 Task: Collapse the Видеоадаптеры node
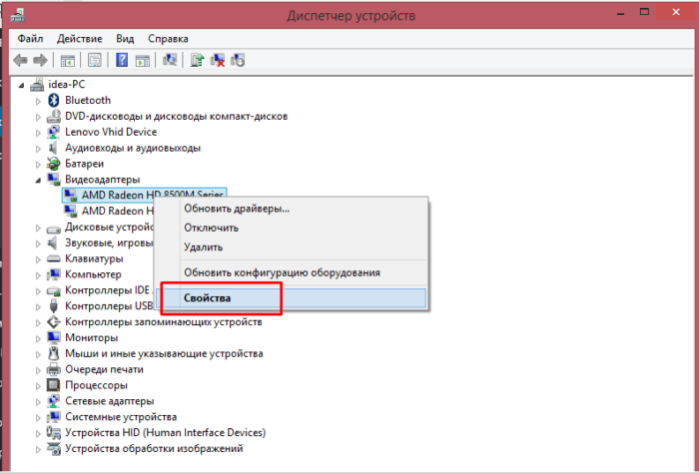coord(38,180)
